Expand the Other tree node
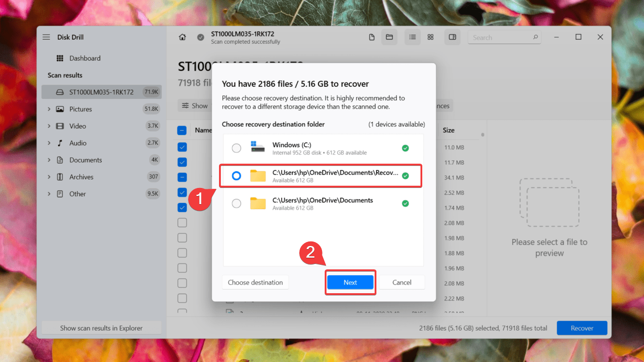 pyautogui.click(x=49, y=194)
